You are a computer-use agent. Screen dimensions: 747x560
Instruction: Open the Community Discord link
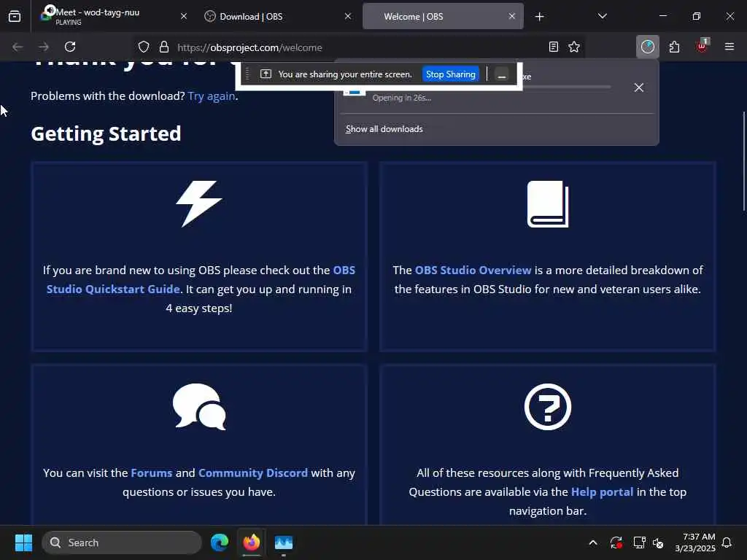[x=253, y=473]
